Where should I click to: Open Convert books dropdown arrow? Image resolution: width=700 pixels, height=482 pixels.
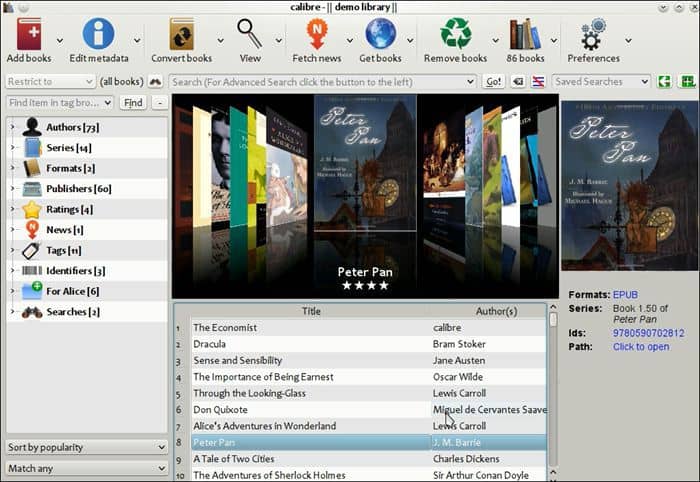pos(220,41)
